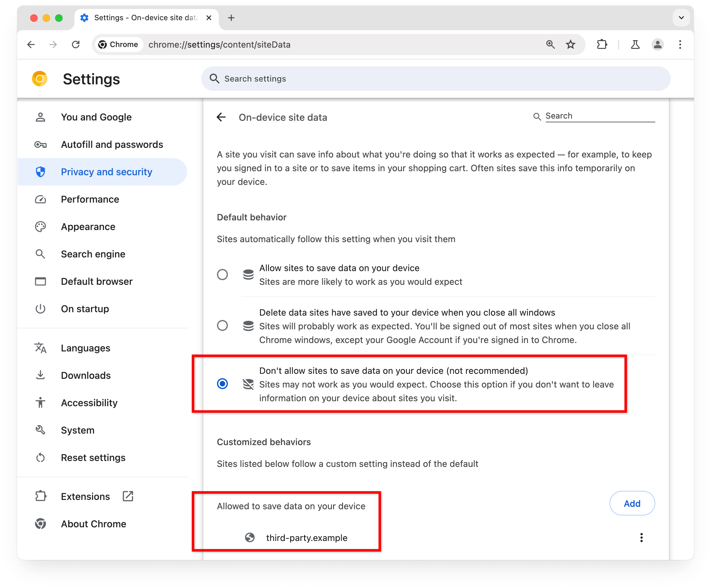Click the On startup power icon

tap(40, 308)
